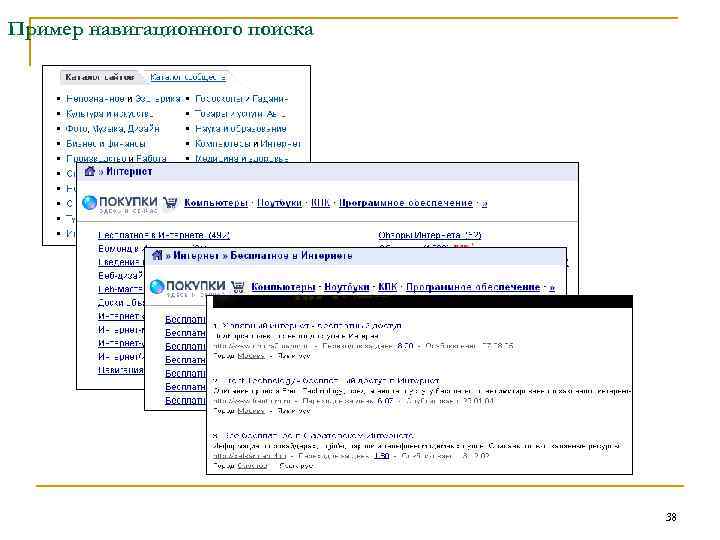Open the Медицина и здоровье category
This screenshot has height=540, width=720.
point(242,158)
